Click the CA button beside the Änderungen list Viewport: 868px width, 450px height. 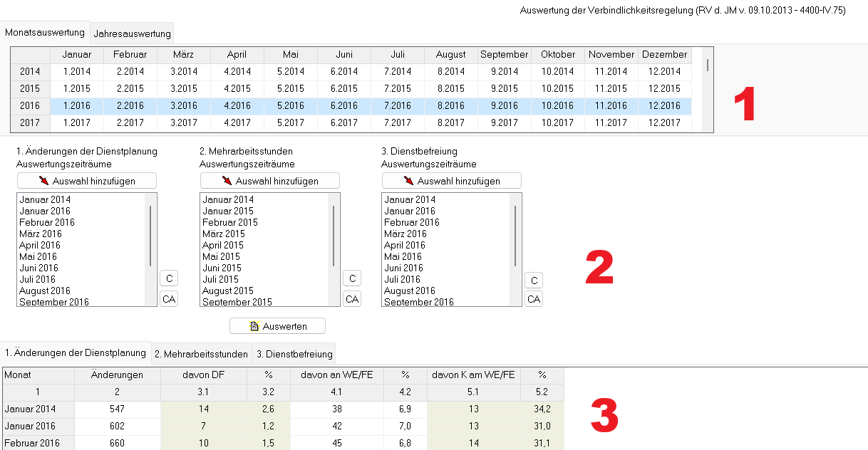tap(169, 299)
